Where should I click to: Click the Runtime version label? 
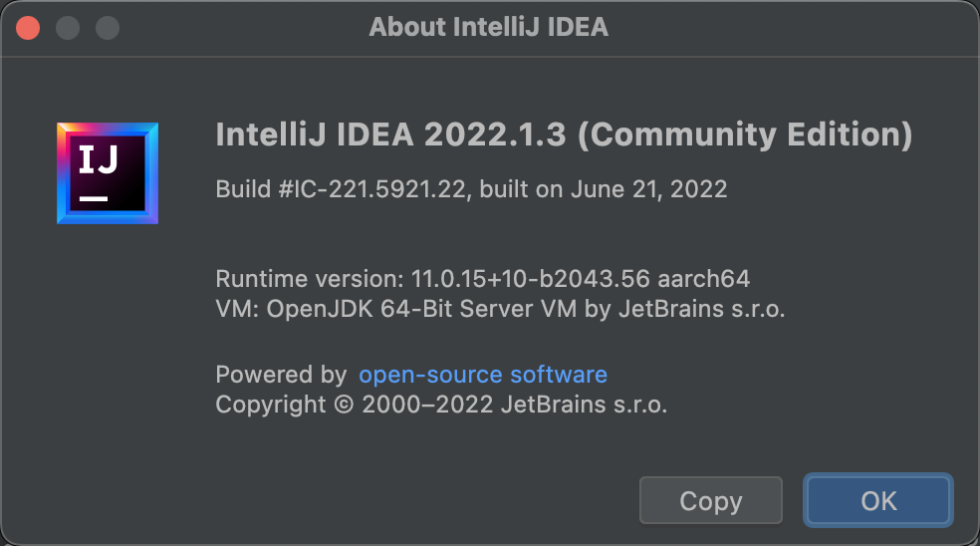click(310, 279)
